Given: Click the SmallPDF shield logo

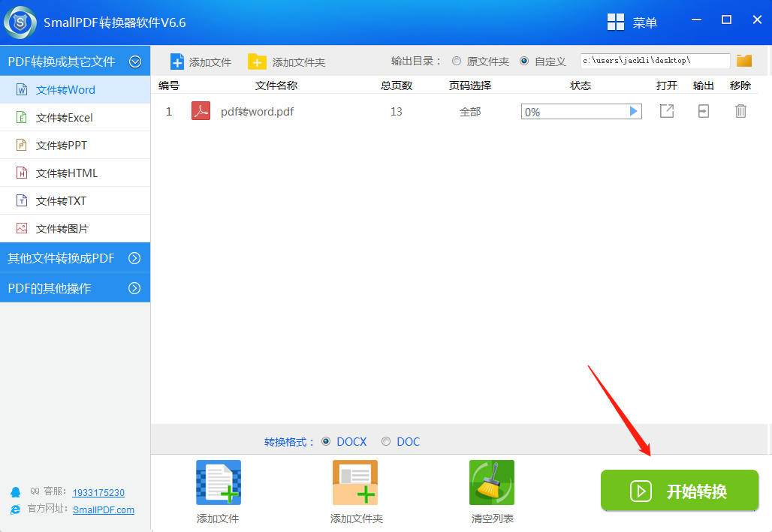Looking at the screenshot, I should pos(20,23).
